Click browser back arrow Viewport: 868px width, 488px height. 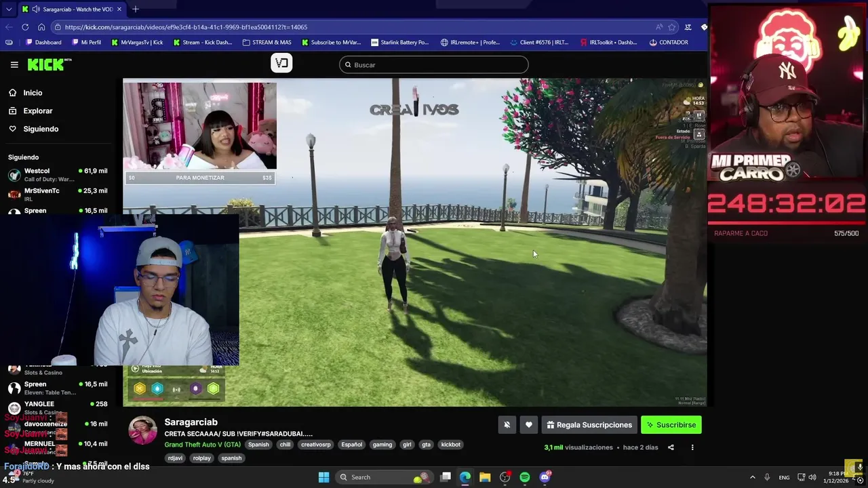tap(9, 27)
